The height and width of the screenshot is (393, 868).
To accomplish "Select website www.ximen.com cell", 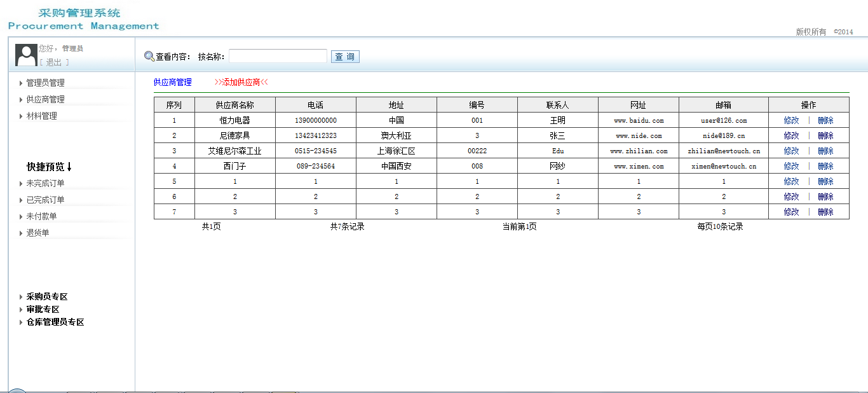I will click(639, 166).
